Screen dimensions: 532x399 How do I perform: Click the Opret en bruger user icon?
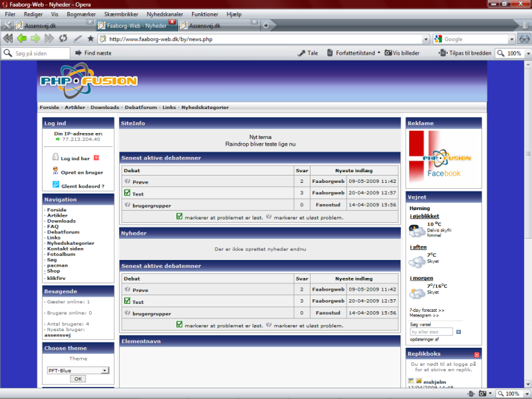[56, 172]
